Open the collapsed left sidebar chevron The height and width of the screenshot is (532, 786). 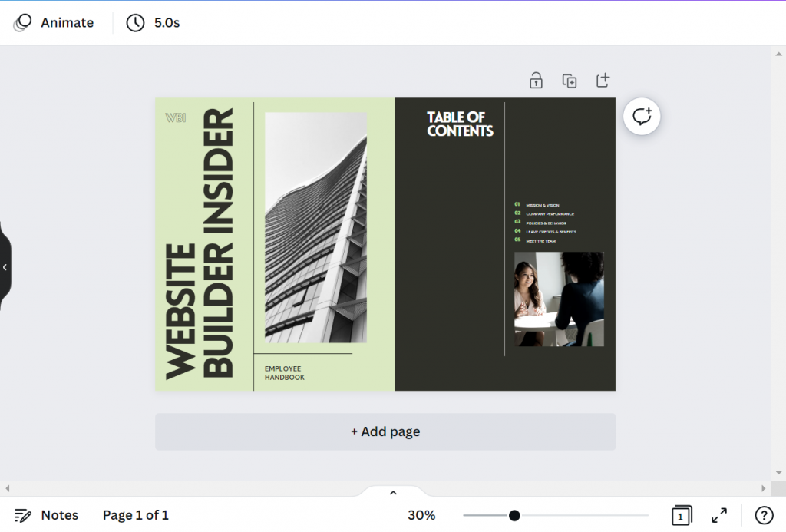[5, 266]
